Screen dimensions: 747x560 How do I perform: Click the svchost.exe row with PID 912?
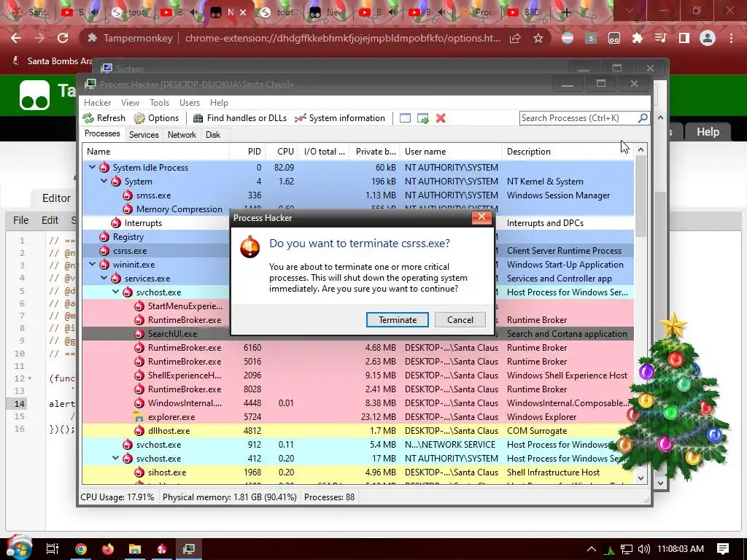pos(357,444)
